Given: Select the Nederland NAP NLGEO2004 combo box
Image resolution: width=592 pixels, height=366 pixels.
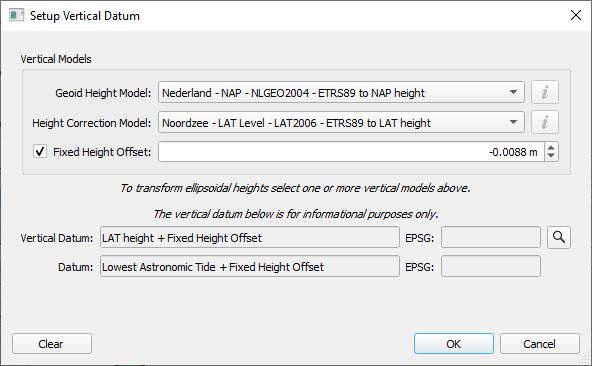Looking at the screenshot, I should 341,92.
